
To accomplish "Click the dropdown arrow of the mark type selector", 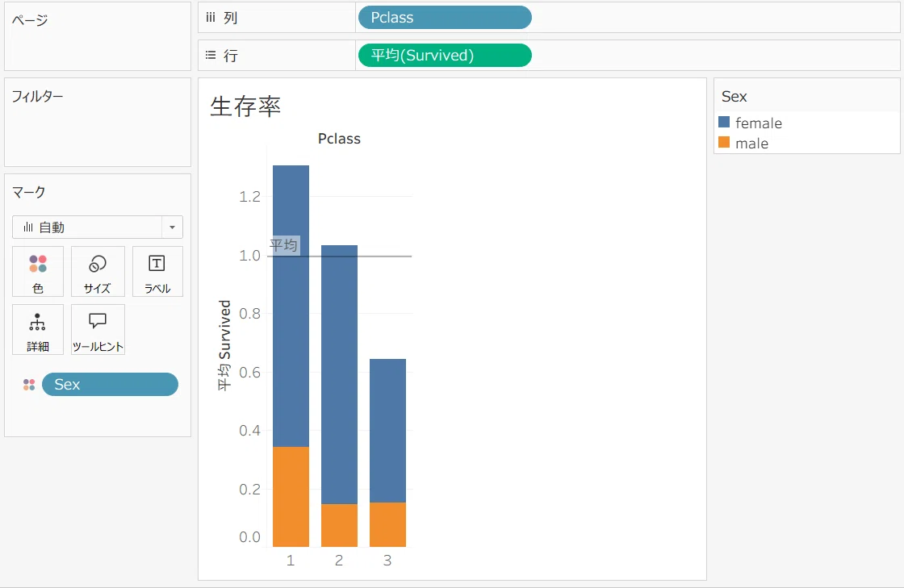I will coord(173,227).
